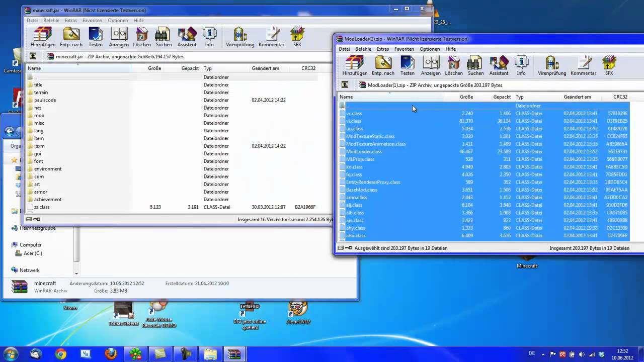
Task: Open Datei menu in minecraft.jar window
Action: click(32, 21)
